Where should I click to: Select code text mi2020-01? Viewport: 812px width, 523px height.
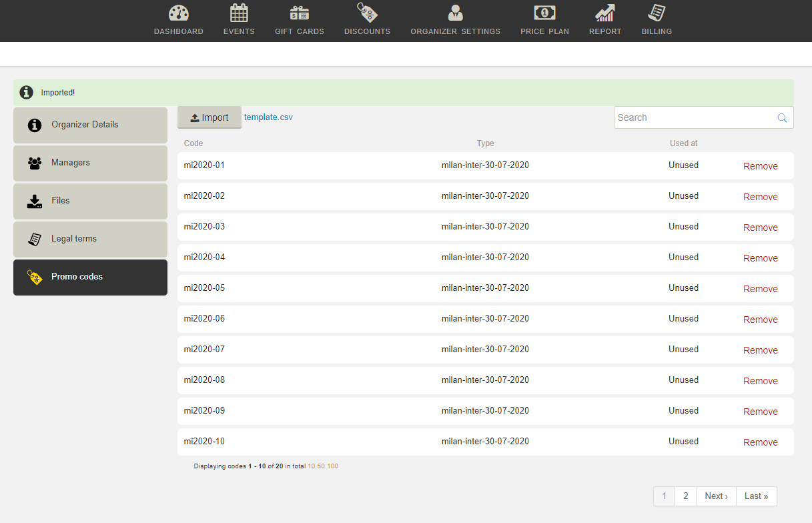[x=204, y=165]
